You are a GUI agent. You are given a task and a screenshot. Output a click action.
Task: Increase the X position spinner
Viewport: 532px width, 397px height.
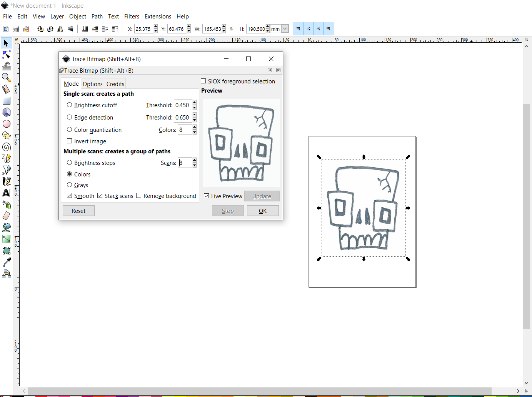tap(155, 27)
